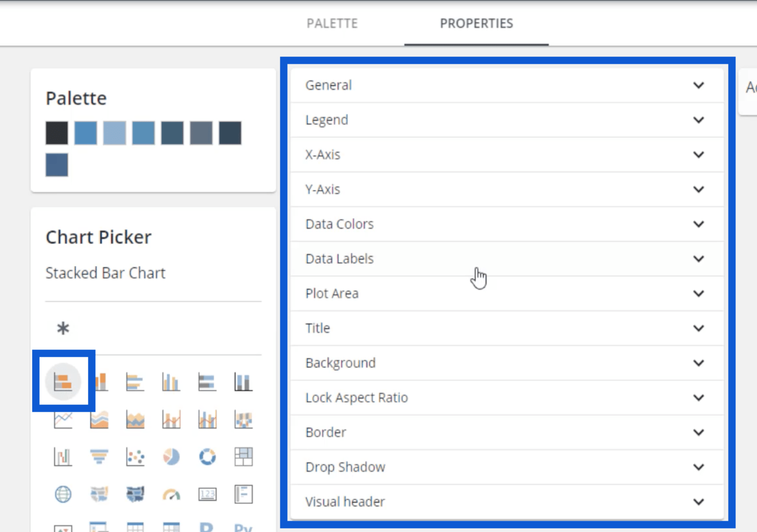Open the Lock Aspect Ratio section
The image size is (757, 532).
tap(507, 398)
